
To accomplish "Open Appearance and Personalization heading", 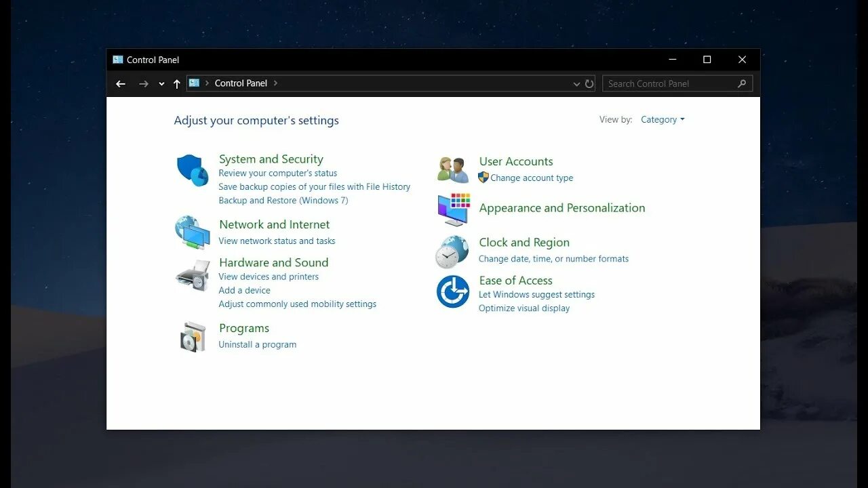I will [x=562, y=208].
